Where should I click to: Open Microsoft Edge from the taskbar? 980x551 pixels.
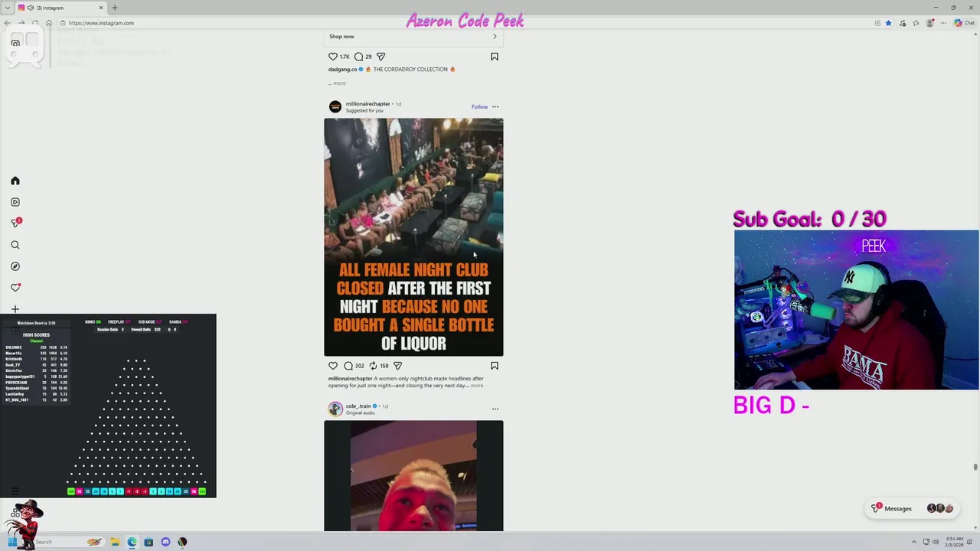coord(132,542)
